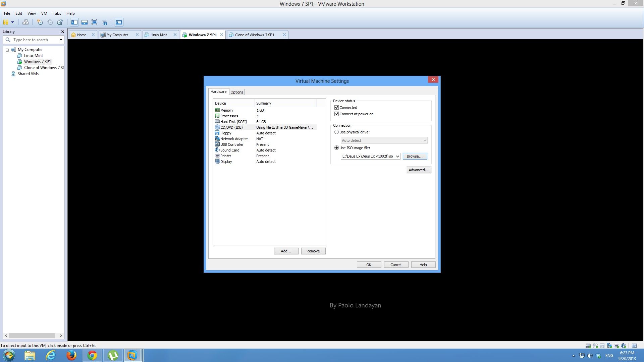Uncheck the Connected device status
This screenshot has width=644, height=362.
pos(337,108)
